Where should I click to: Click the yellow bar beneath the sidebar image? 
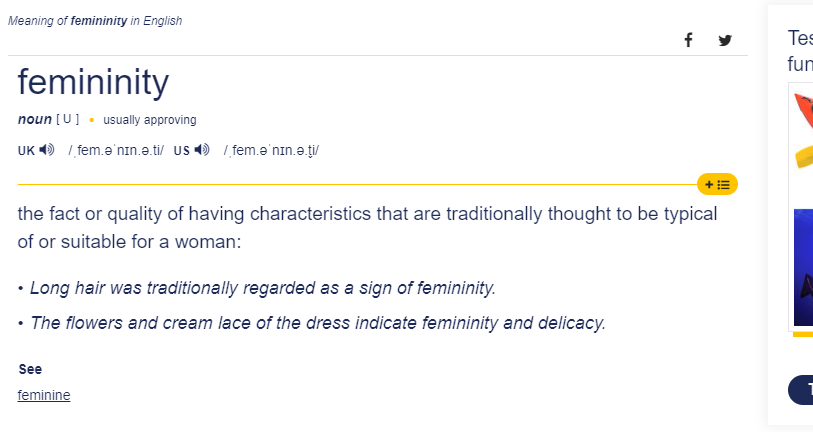click(803, 335)
